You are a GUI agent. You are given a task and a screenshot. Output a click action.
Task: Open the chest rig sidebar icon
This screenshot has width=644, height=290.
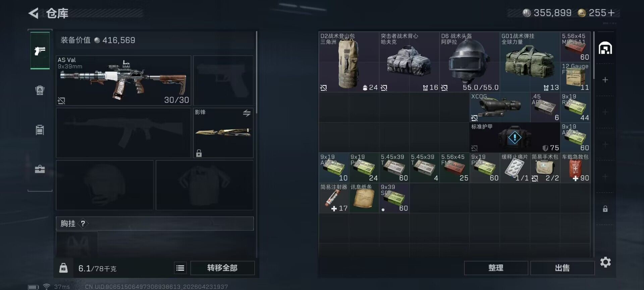click(40, 130)
